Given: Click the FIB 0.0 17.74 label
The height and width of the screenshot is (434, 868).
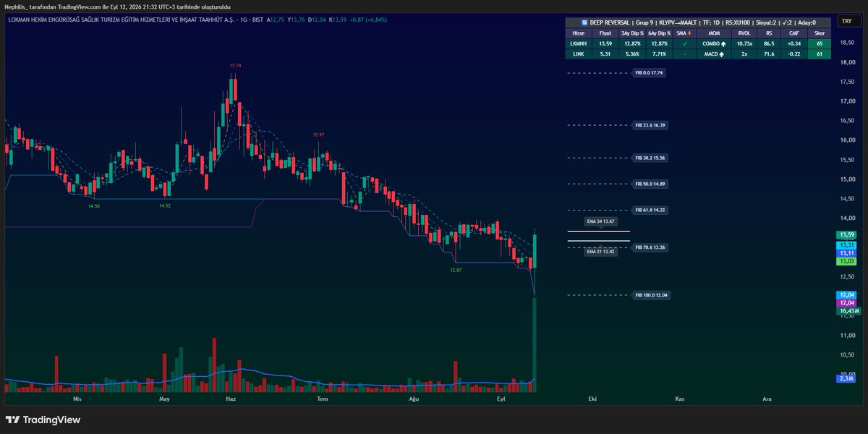Looking at the screenshot, I should point(649,73).
